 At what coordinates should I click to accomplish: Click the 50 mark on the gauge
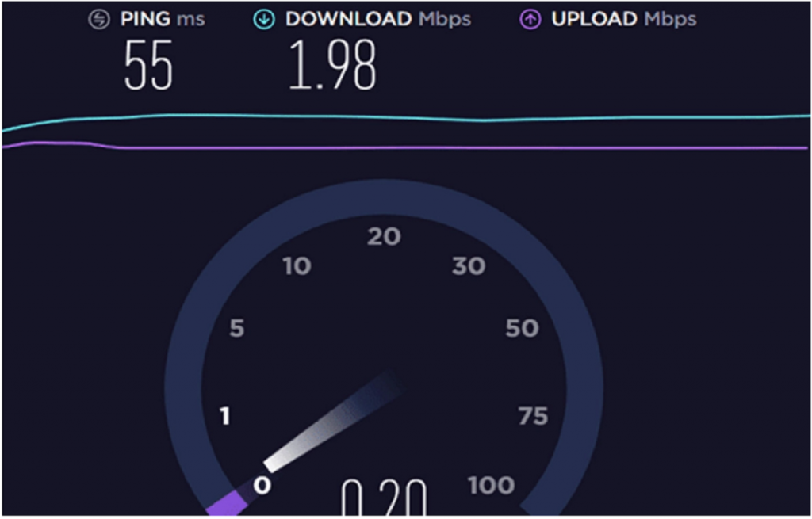tap(522, 328)
